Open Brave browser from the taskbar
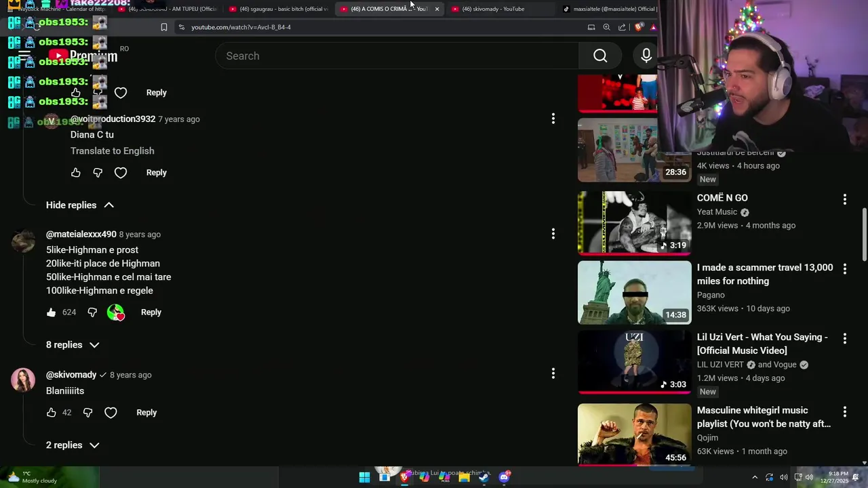The width and height of the screenshot is (868, 488). click(404, 477)
